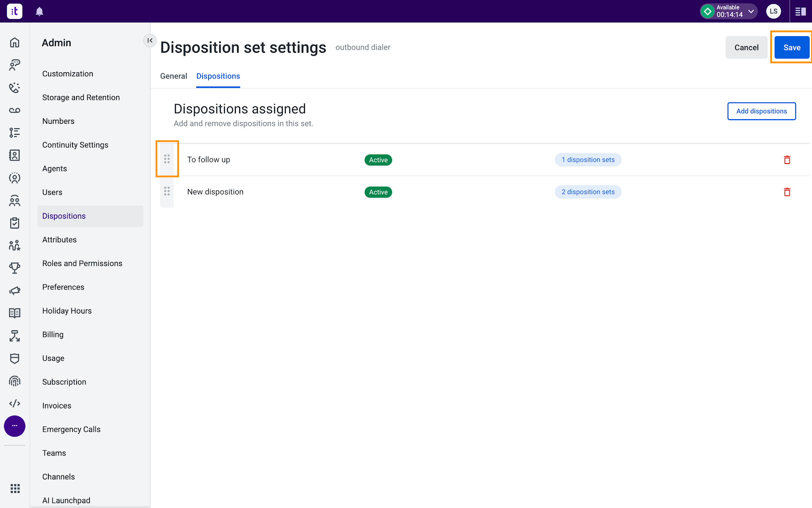Grab the New disposition drag handle

click(167, 191)
